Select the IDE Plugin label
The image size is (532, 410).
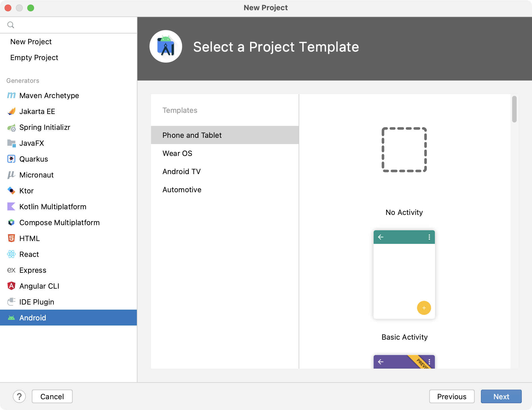click(37, 302)
